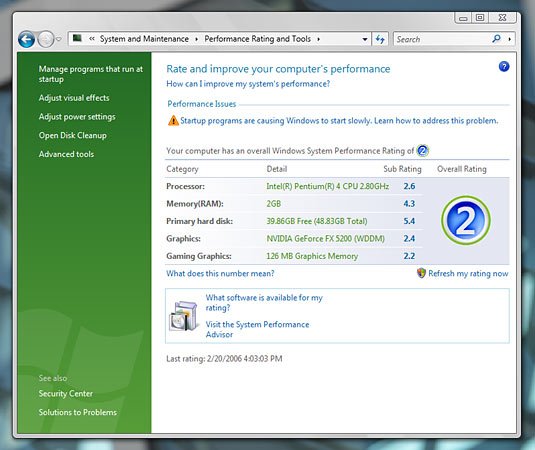Click the greyed Forward navigation arrow
The width and height of the screenshot is (535, 450).
click(46, 39)
